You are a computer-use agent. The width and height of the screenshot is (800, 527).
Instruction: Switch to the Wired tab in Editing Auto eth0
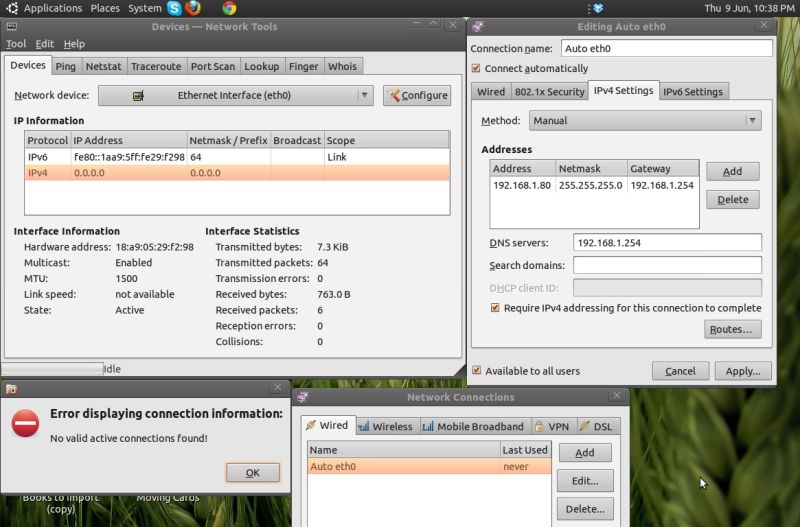pyautogui.click(x=491, y=92)
